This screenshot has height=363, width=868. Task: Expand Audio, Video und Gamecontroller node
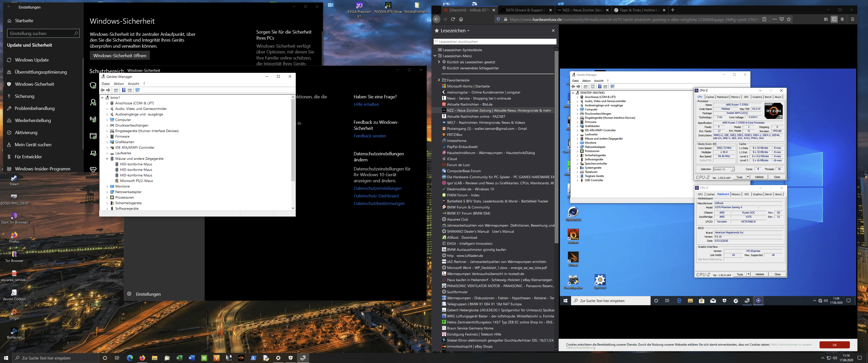click(107, 109)
